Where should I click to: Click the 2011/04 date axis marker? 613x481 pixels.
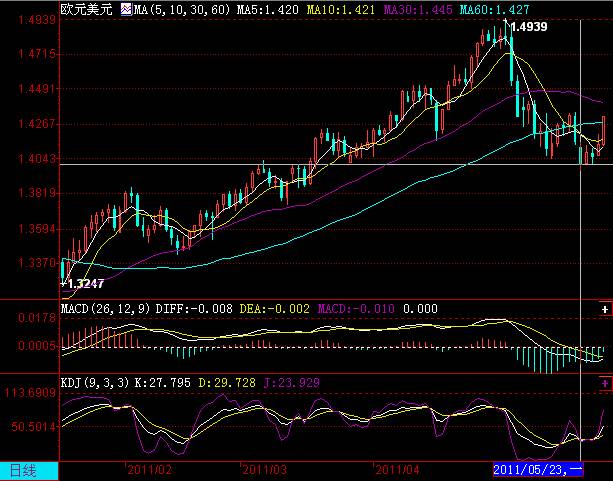397,470
